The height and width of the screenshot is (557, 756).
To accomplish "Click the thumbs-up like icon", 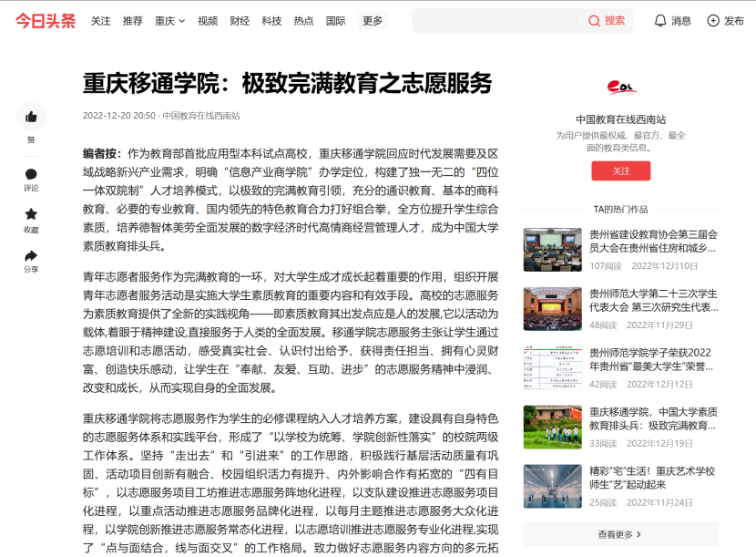I will (x=31, y=117).
